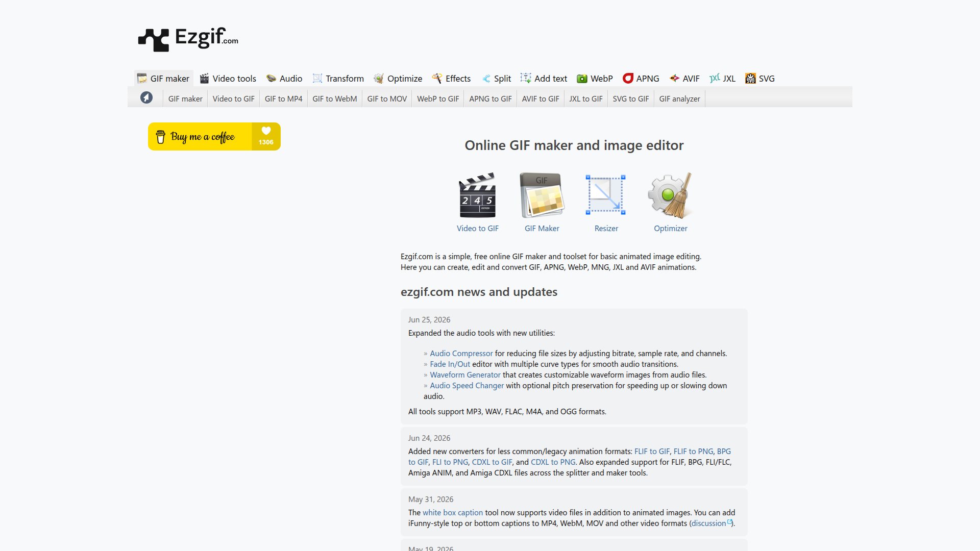Image resolution: width=980 pixels, height=551 pixels.
Task: Open the Video to GIF clapperboard icon
Action: (478, 195)
